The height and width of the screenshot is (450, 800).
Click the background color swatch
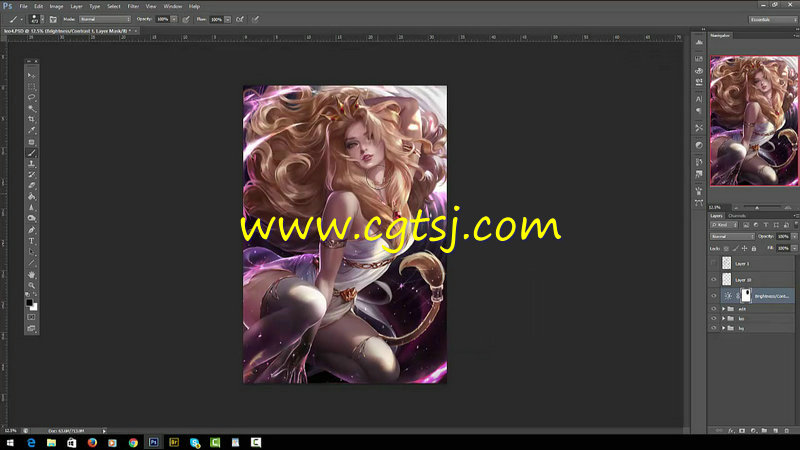(34, 307)
